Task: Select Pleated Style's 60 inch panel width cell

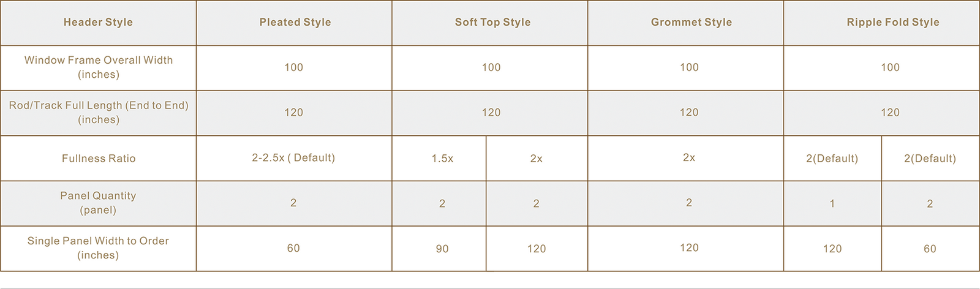Action: (293, 248)
